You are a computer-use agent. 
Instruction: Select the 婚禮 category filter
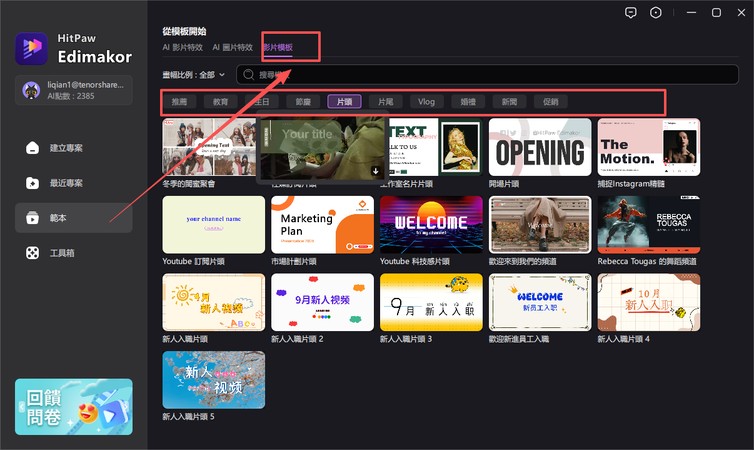pos(468,101)
